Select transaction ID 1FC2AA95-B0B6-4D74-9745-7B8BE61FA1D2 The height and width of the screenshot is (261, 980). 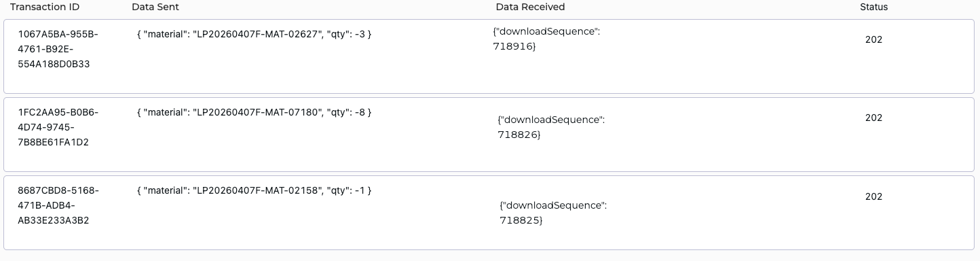click(x=58, y=127)
